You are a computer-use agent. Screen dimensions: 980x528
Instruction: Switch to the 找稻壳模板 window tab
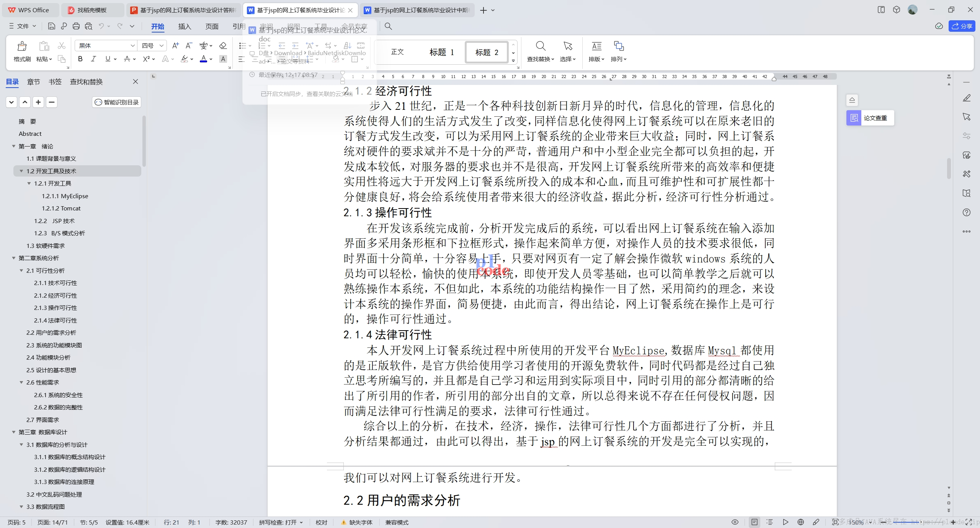point(92,10)
